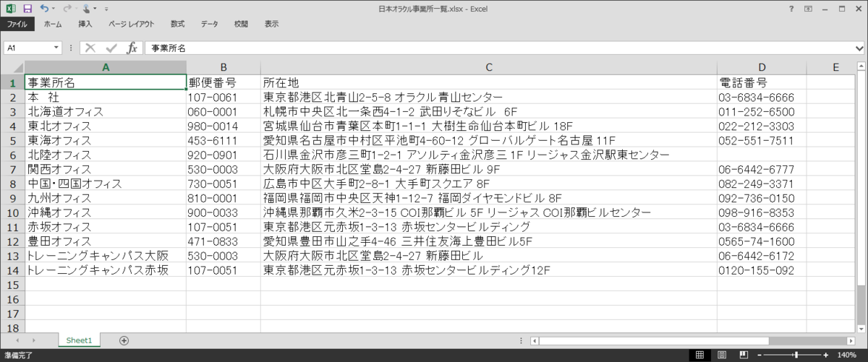This screenshot has width=868, height=362.
Task: Switch to the データ ribbon tab
Action: [209, 24]
